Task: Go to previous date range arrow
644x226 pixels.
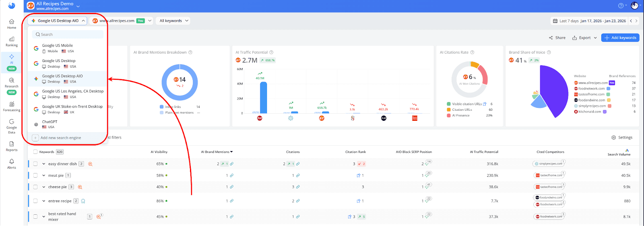Action: coord(631,21)
